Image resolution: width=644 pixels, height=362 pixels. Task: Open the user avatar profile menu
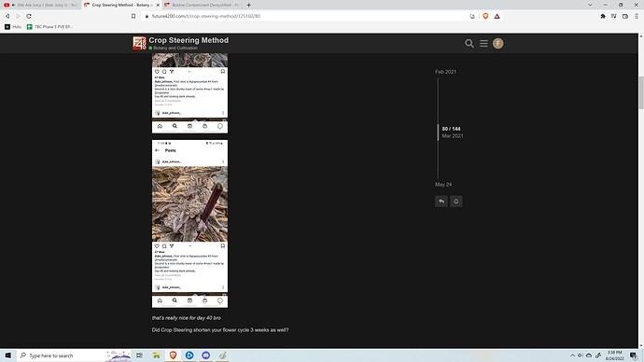coord(497,44)
